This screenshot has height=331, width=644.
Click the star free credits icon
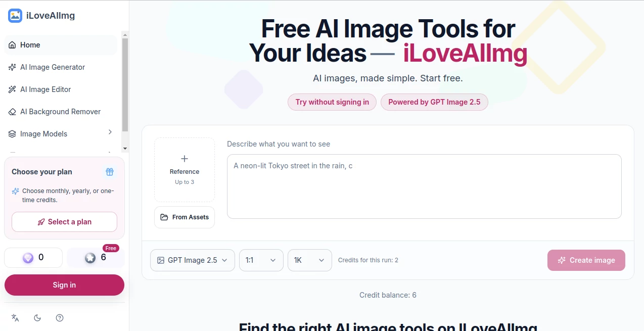tap(90, 258)
